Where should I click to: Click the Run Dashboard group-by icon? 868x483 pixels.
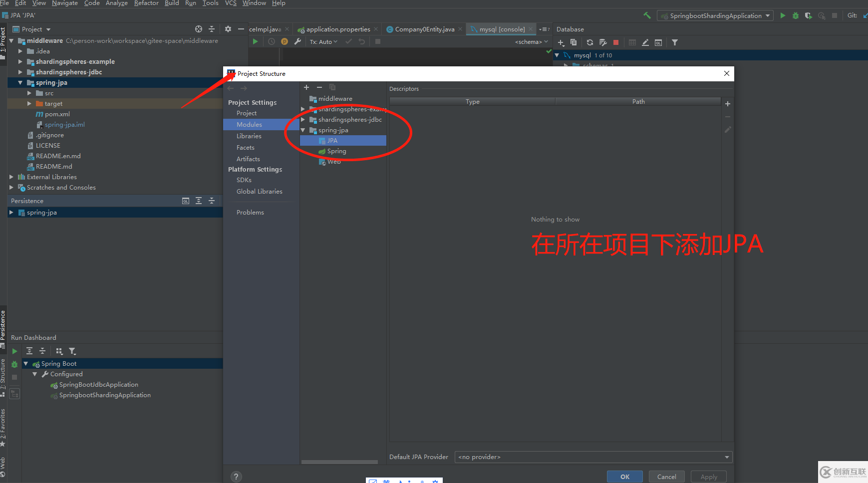[59, 351]
